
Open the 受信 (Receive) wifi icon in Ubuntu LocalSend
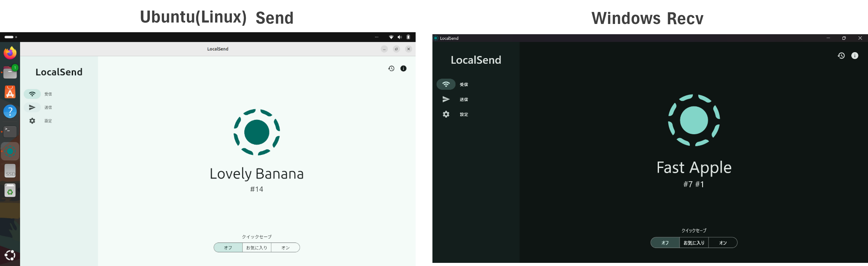coord(32,94)
